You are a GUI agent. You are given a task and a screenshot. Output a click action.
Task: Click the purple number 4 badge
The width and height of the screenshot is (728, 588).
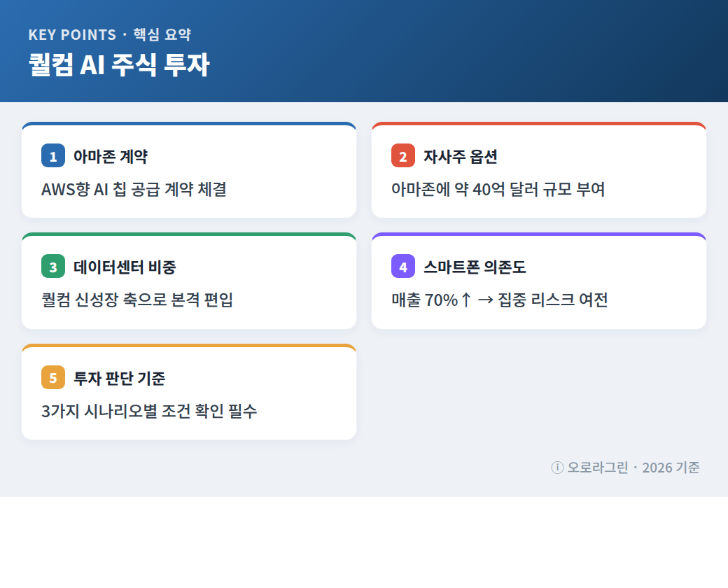(x=403, y=267)
